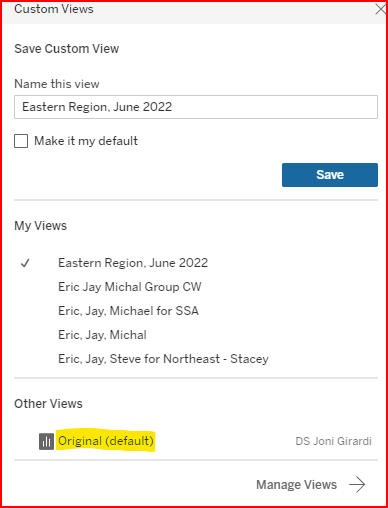Enable the Make it my default checkbox
Screen dimensions: 388x508
tap(21, 141)
